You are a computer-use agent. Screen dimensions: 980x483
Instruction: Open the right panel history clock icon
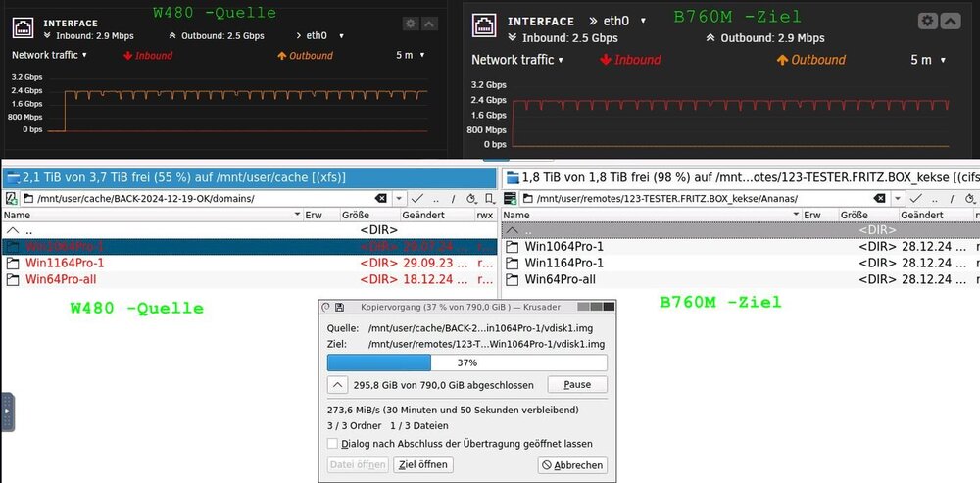[970, 199]
